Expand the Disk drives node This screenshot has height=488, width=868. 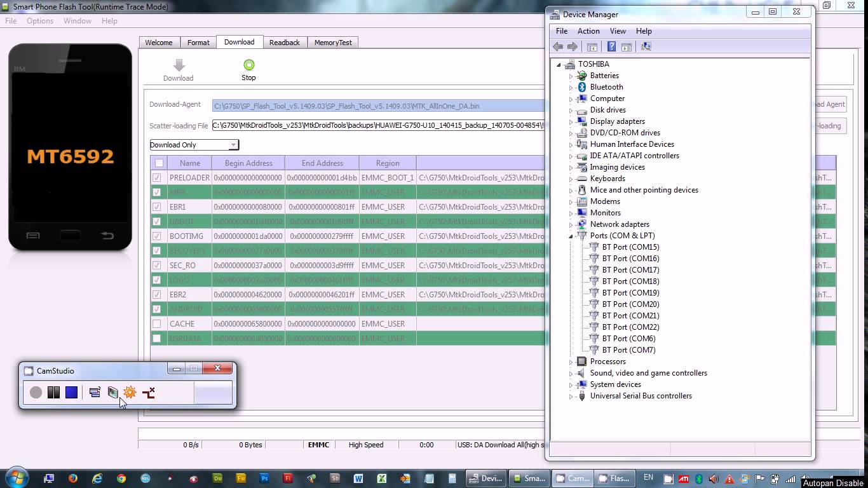tap(571, 111)
